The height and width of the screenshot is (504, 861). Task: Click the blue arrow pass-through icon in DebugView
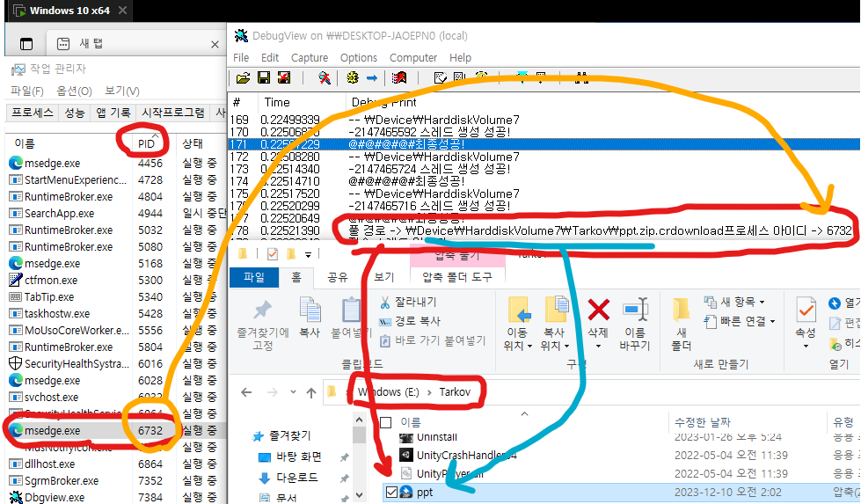click(372, 78)
